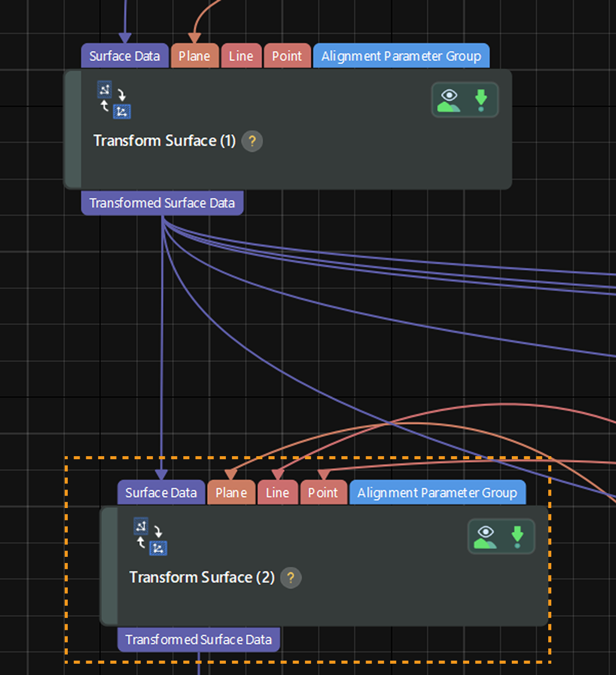Open help for Transform Surface (2)
Viewport: 616px width, 675px height.
291,577
